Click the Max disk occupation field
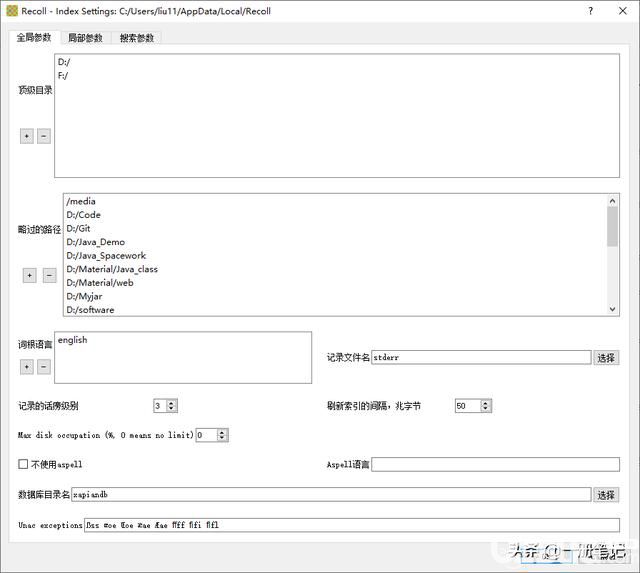Image resolution: width=640 pixels, height=573 pixels. (207, 435)
